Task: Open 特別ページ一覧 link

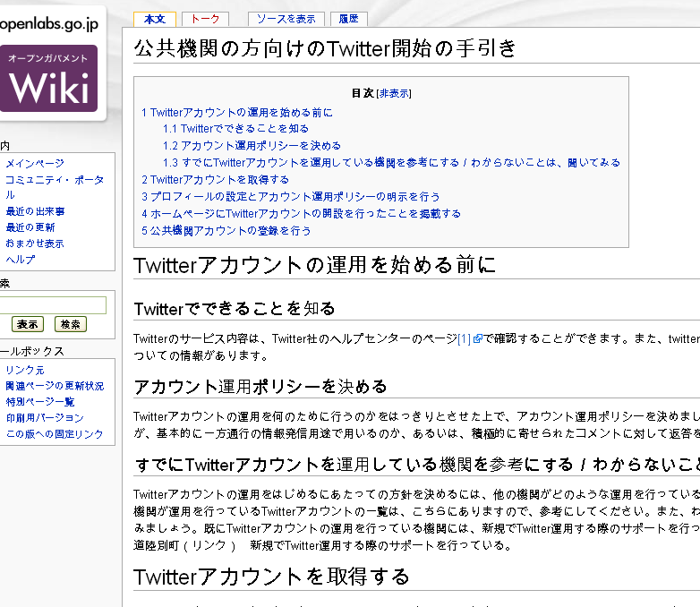Action: (x=39, y=402)
